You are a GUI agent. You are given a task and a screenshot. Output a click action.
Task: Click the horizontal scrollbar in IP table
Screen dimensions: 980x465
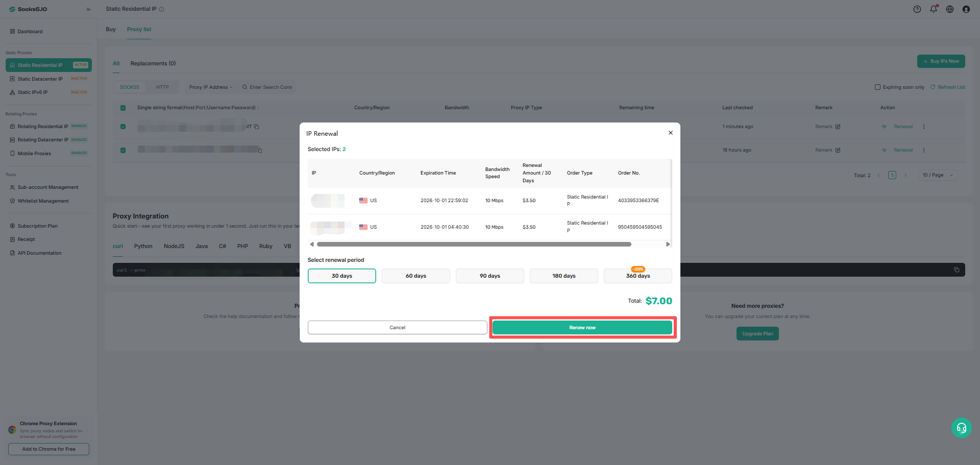click(474, 244)
